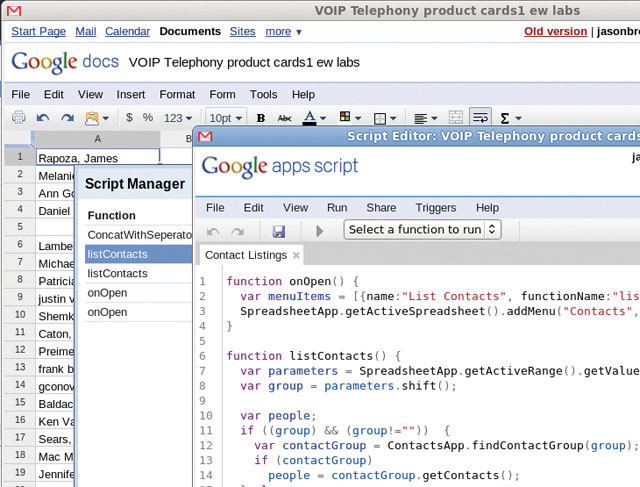Apply strikethrough using the Abc icon
640x487 pixels.
click(x=284, y=117)
